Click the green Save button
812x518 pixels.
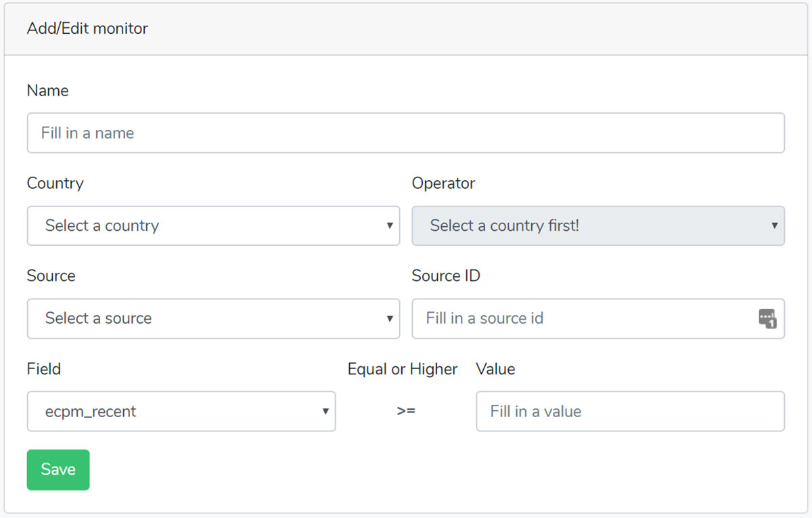pos(58,469)
